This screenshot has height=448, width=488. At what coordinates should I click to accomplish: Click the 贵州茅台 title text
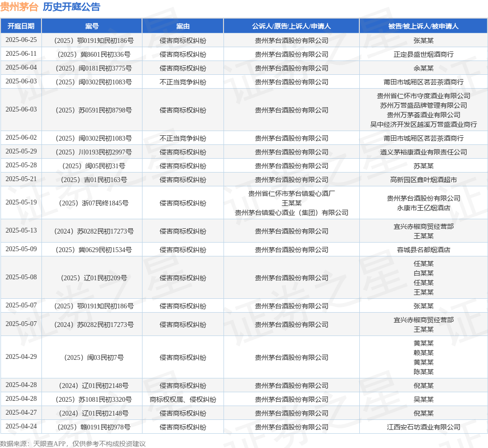[19, 7]
